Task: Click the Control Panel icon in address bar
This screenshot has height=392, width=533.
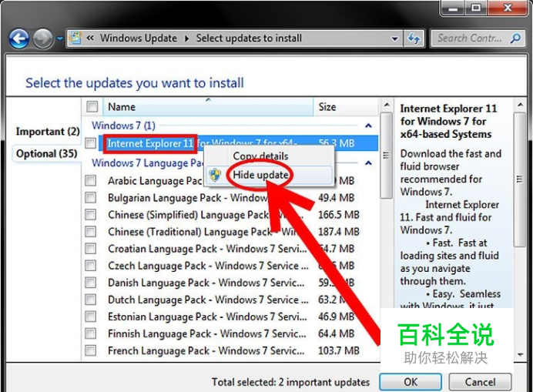Action: click(75, 38)
